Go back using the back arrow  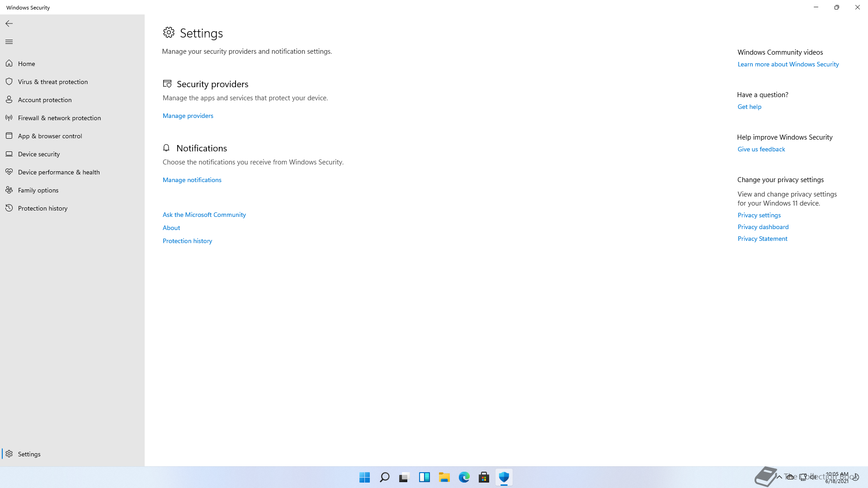[9, 23]
